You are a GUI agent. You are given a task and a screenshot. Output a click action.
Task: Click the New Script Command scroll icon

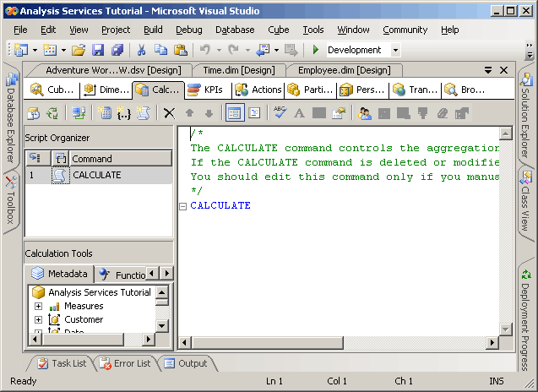click(x=144, y=113)
